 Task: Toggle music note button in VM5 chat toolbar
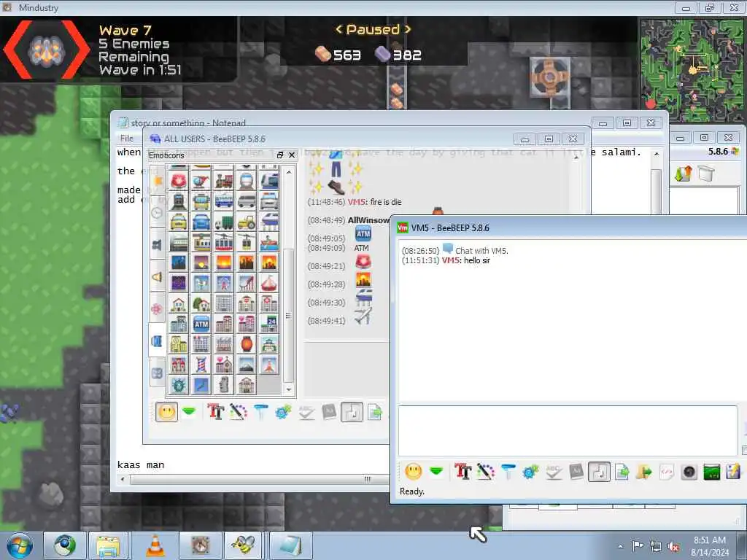coord(599,472)
